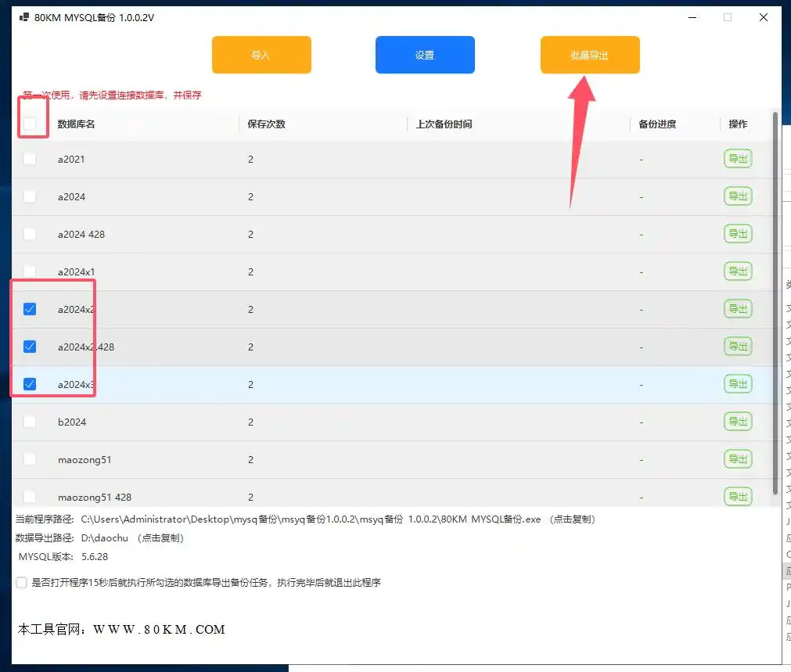
Task: Click 导出 in the a2024 428 row
Action: tap(738, 234)
